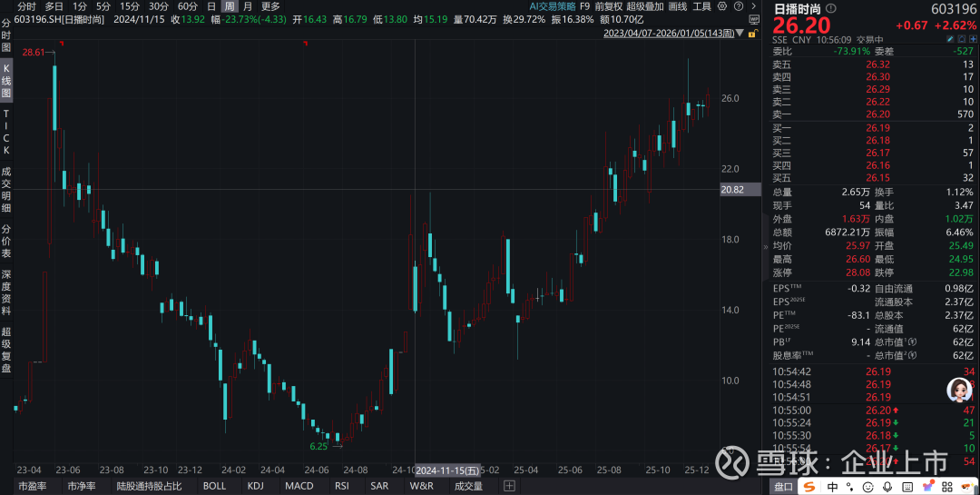Click the right chevron after the help icon
The image size is (980, 495).
(x=753, y=6)
